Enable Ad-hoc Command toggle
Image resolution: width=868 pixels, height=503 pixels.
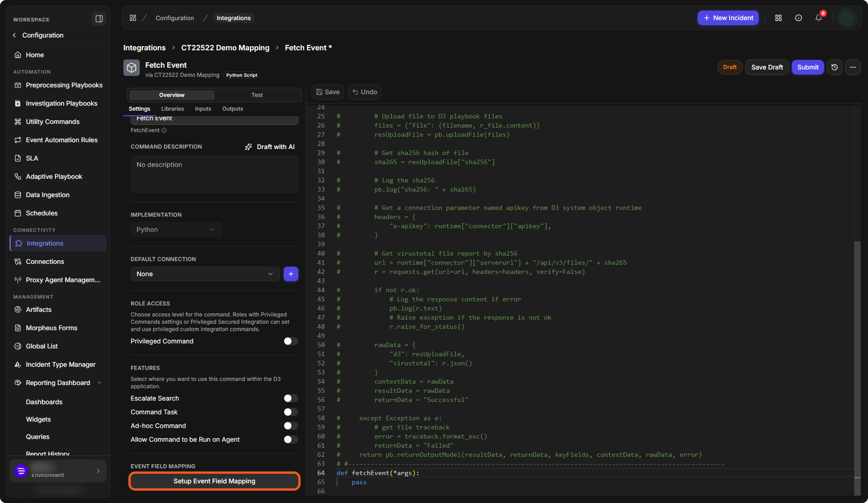pos(291,426)
